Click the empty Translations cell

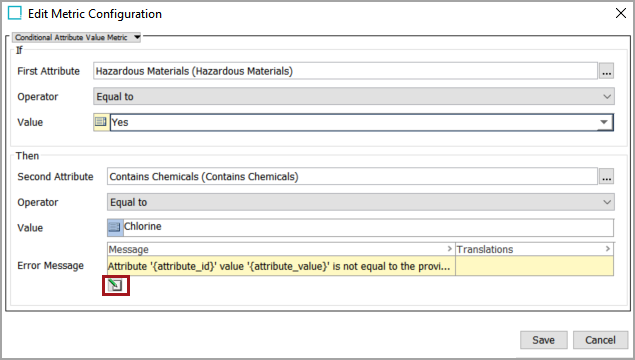535,266
